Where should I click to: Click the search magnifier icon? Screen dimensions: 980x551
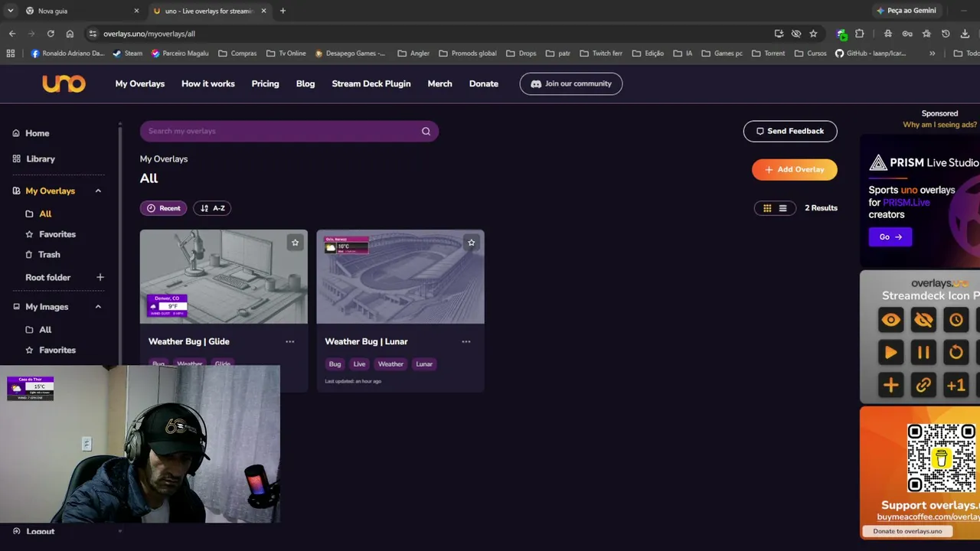426,131
